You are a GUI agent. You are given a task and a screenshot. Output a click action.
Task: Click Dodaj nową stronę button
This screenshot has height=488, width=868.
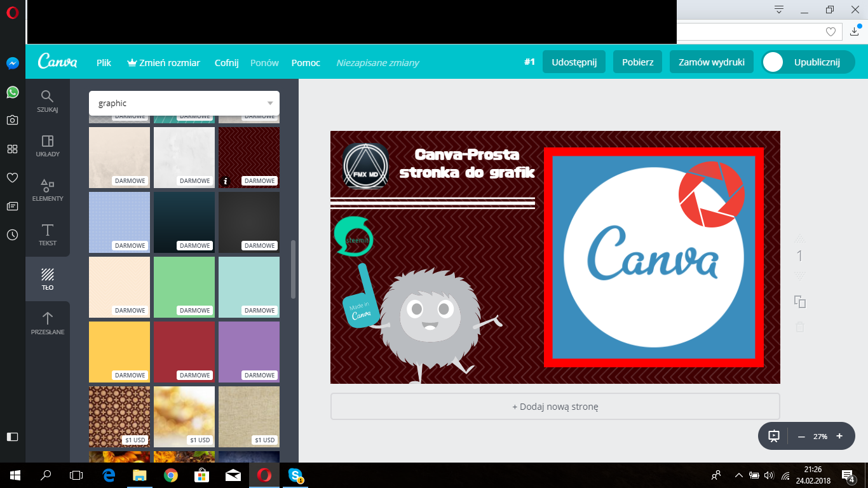pos(555,407)
